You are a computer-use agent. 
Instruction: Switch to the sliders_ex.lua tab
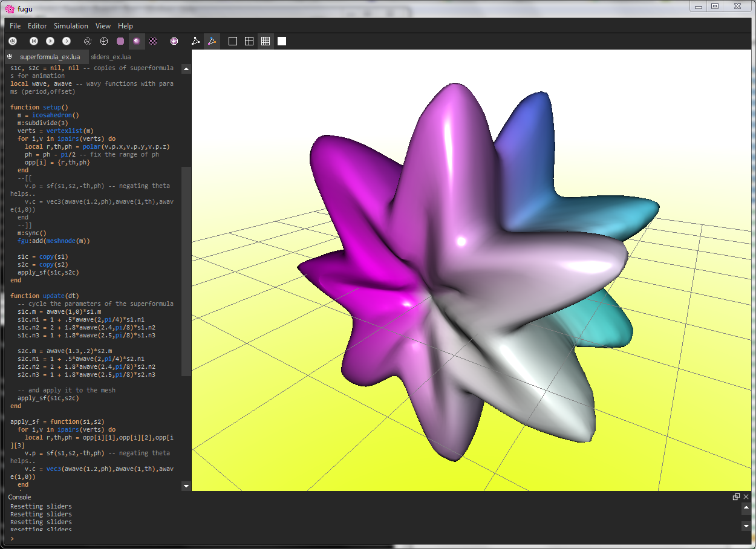tap(111, 57)
